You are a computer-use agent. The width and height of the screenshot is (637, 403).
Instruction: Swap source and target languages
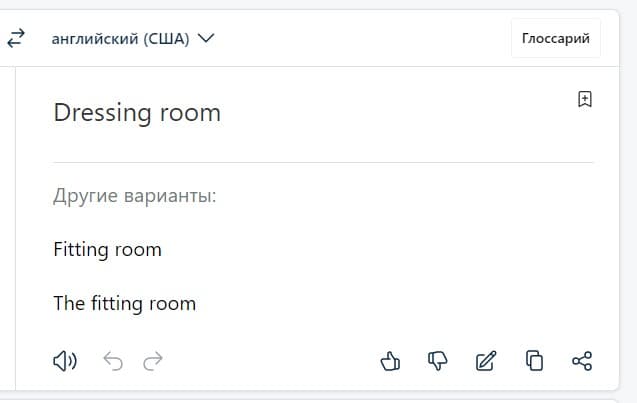tap(16, 38)
